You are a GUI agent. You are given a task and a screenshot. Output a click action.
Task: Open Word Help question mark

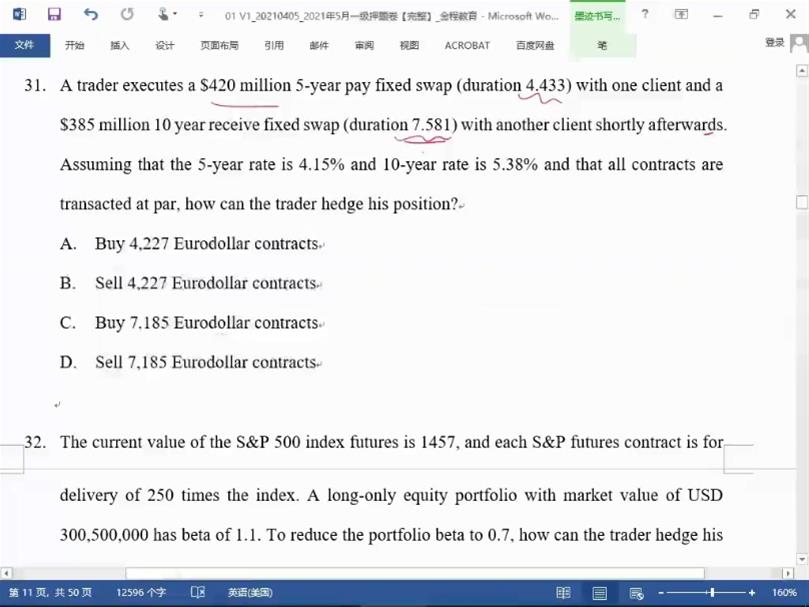645,14
